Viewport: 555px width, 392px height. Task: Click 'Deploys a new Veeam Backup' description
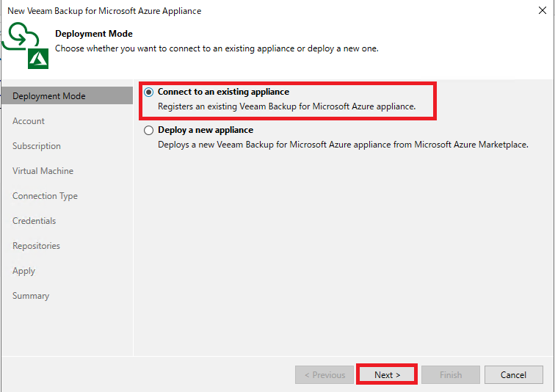pyautogui.click(x=343, y=145)
